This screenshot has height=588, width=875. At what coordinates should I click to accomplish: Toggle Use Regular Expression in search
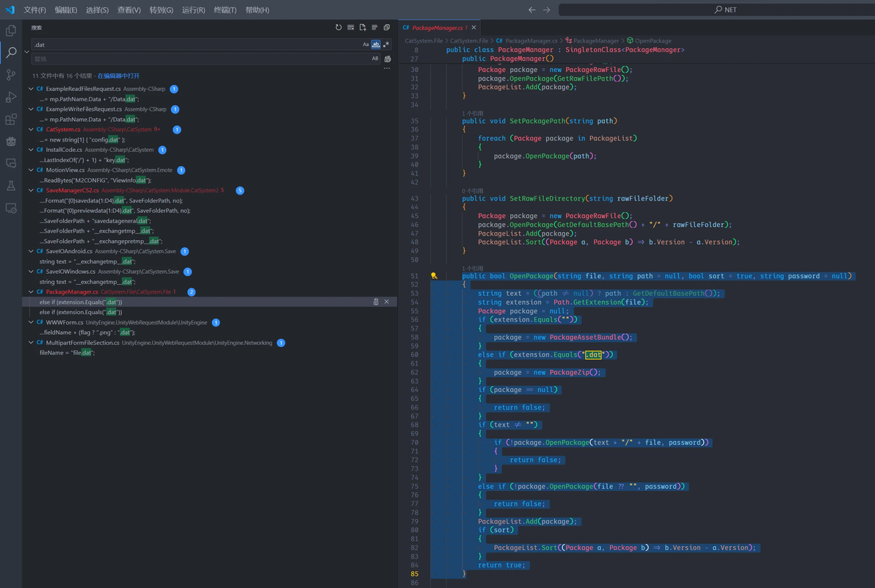point(386,44)
